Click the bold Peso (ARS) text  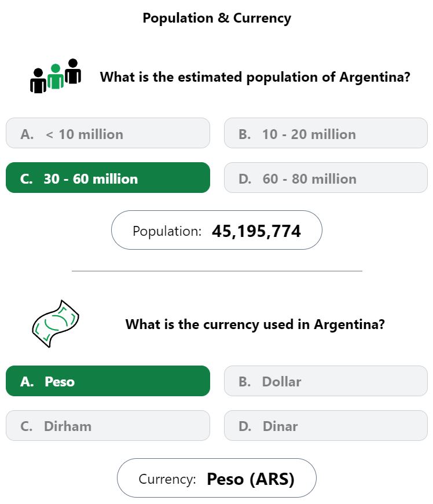[x=251, y=479]
